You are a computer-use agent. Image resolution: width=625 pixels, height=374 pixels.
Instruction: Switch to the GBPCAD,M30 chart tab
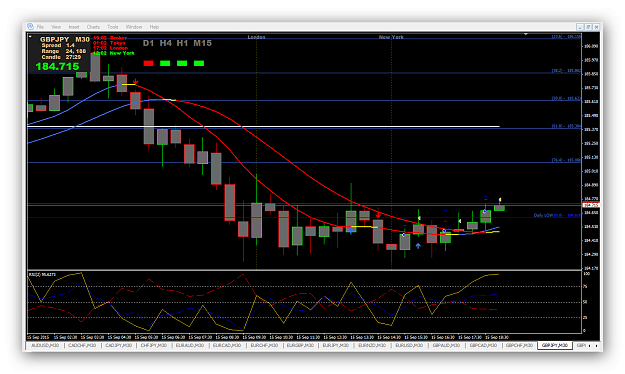483,345
